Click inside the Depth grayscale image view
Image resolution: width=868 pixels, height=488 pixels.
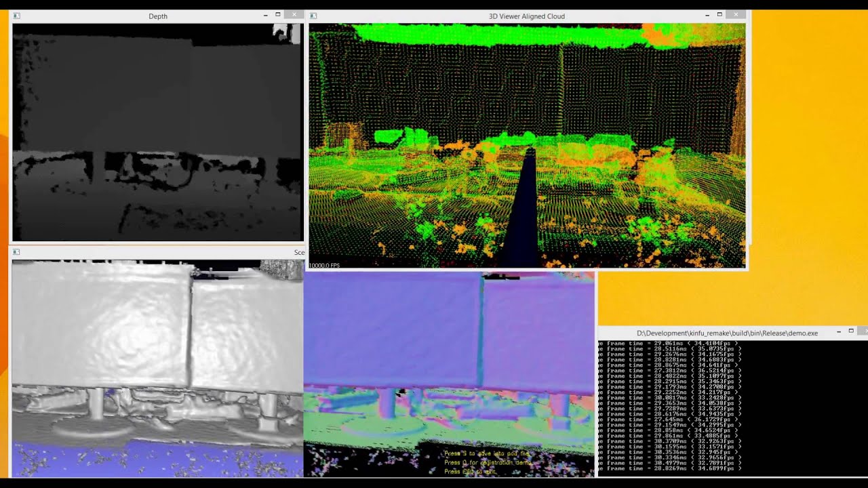[158, 132]
